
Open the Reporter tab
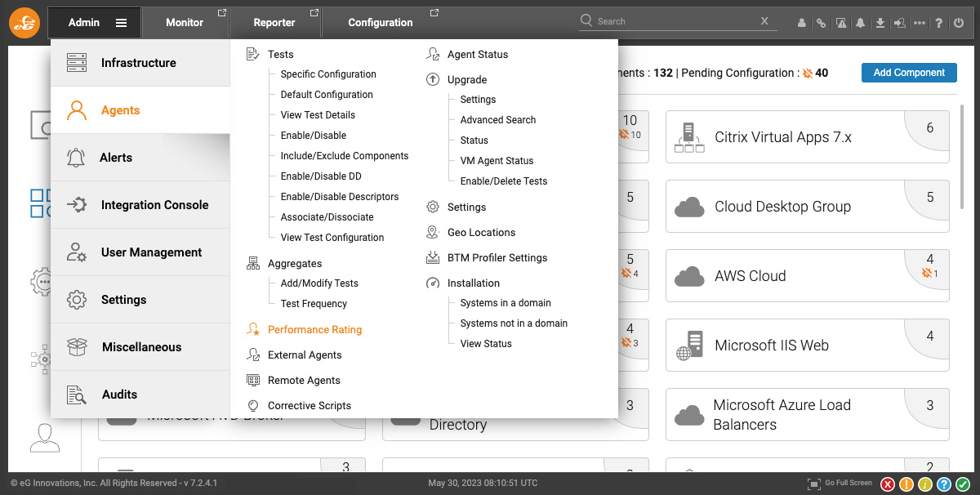tap(275, 23)
